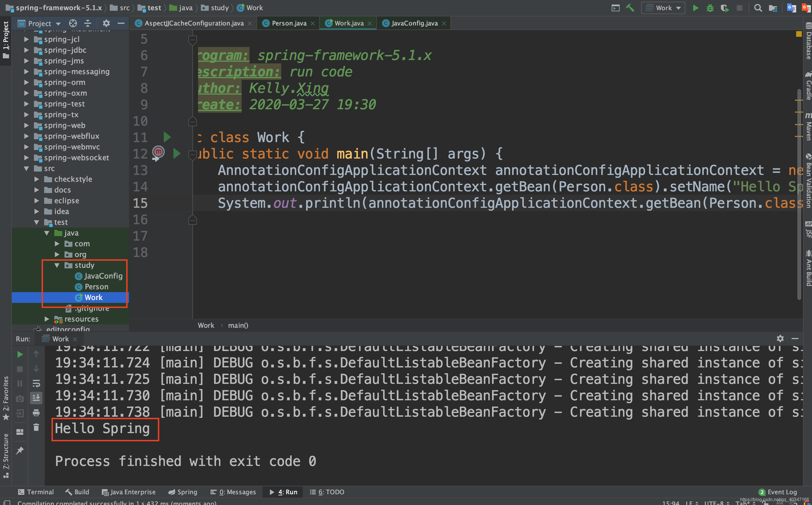Switch to JavaConfig.java editor tab
The width and height of the screenshot is (812, 505).
[x=414, y=23]
